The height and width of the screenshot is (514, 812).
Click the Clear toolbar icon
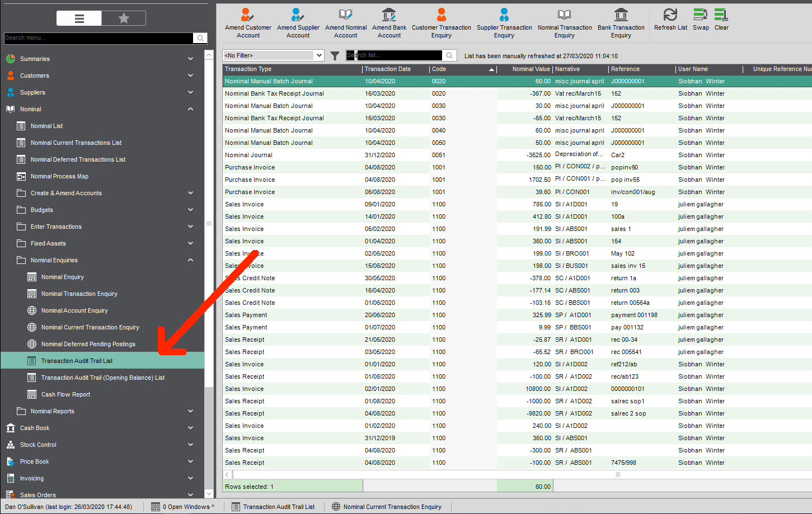point(721,15)
